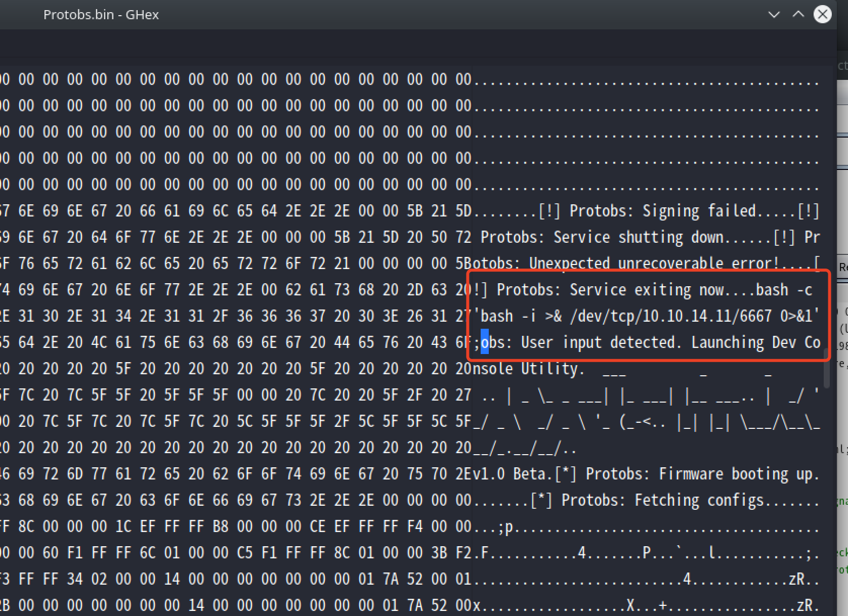Click hex byte 6C in the '00 60 F1' row

pyautogui.click(x=147, y=553)
